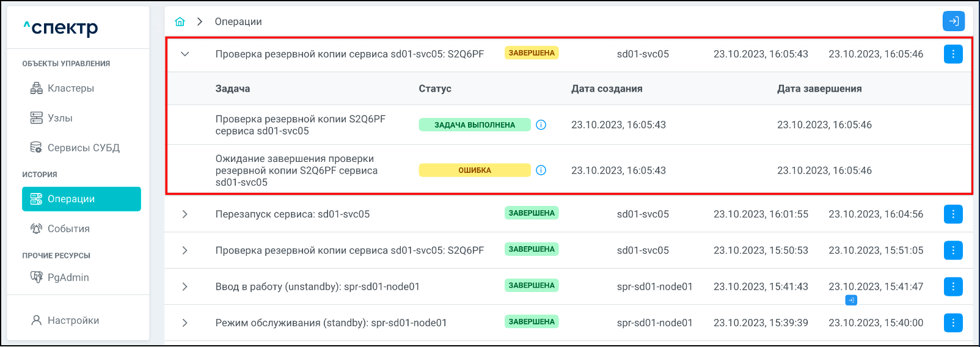
Task: Click the Спектр logo
Action: [x=61, y=28]
